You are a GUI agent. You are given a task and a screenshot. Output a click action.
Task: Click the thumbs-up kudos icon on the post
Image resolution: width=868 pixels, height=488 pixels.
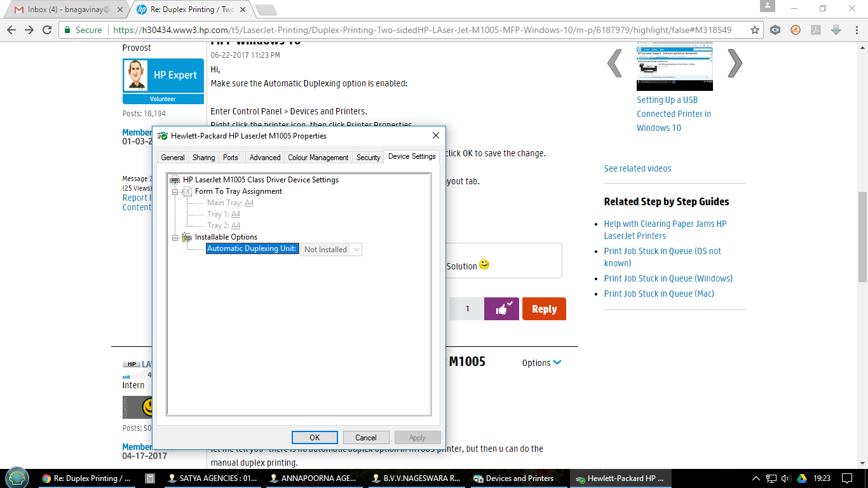coord(502,309)
